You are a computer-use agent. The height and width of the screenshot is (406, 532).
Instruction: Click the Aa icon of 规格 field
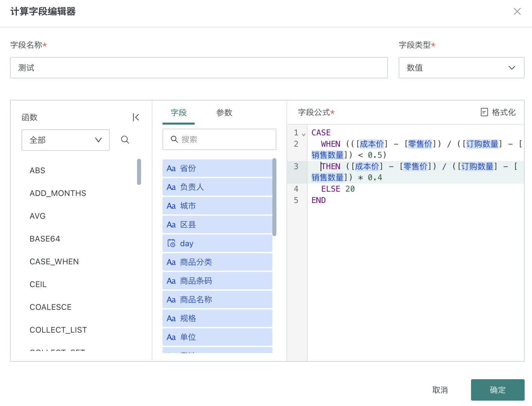tap(171, 319)
